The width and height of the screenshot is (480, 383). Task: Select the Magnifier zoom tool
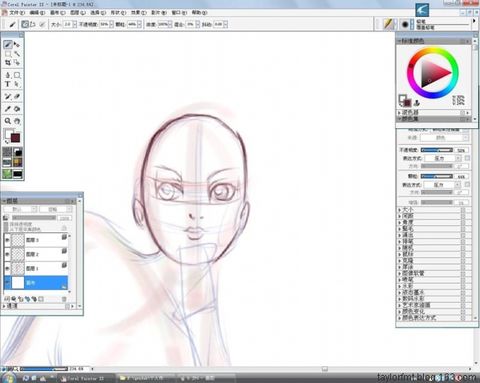pos(8,121)
